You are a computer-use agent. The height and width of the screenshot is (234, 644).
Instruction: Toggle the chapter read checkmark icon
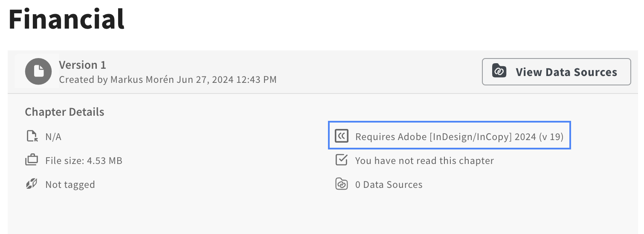342,160
